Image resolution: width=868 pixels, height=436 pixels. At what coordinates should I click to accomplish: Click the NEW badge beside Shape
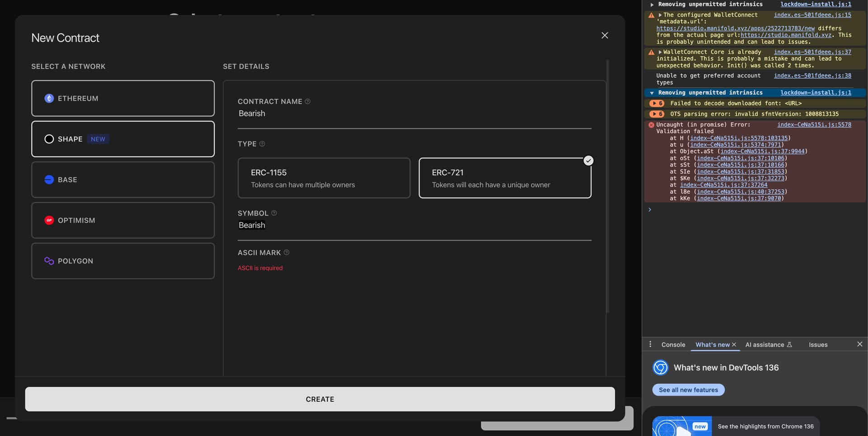[x=98, y=139]
